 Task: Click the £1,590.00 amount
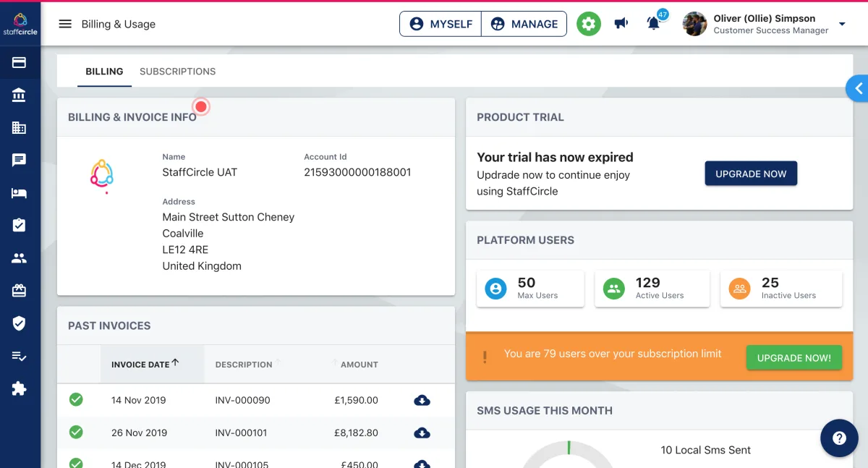(x=356, y=400)
